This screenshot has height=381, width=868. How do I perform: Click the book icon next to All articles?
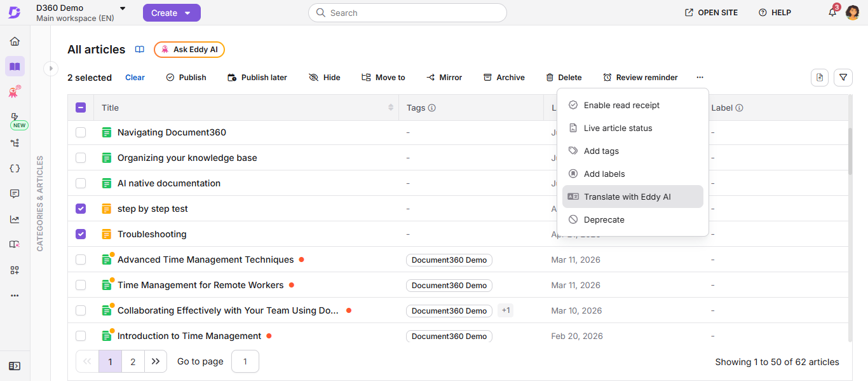coord(140,50)
